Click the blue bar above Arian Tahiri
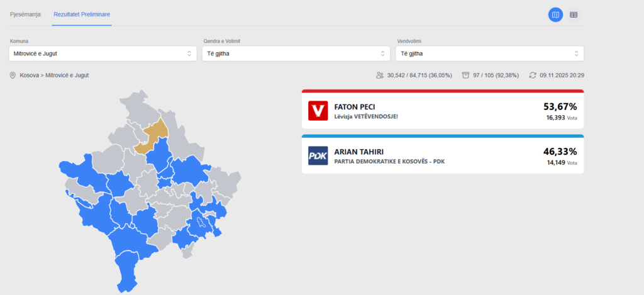 442,136
